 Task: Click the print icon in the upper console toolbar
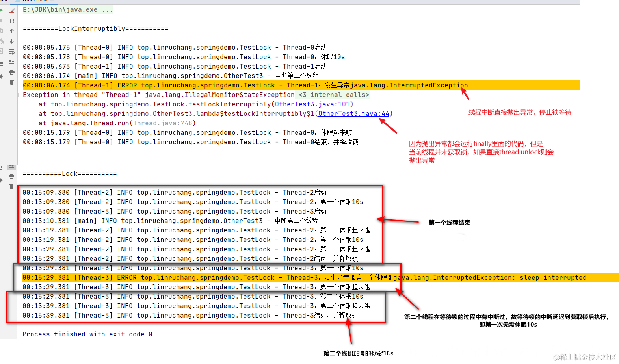pos(12,72)
